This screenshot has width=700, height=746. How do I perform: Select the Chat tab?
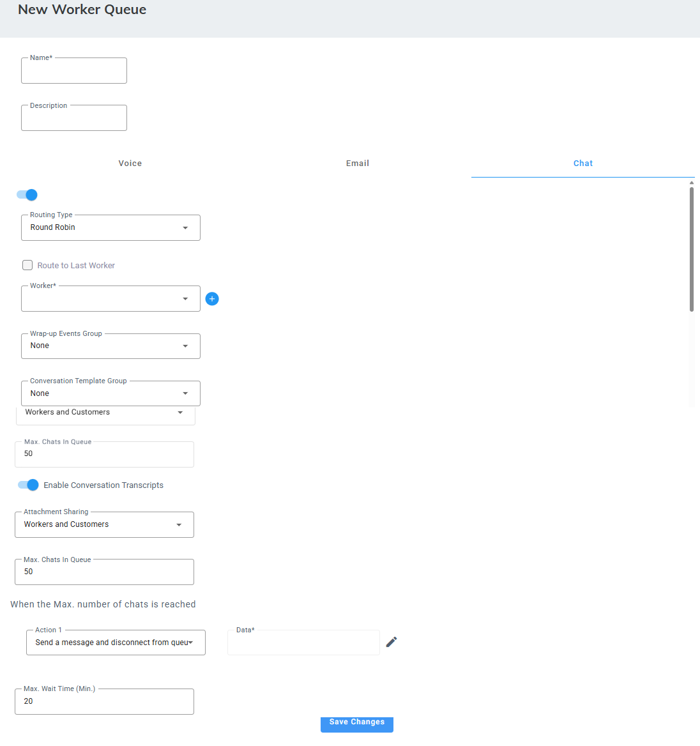click(582, 164)
